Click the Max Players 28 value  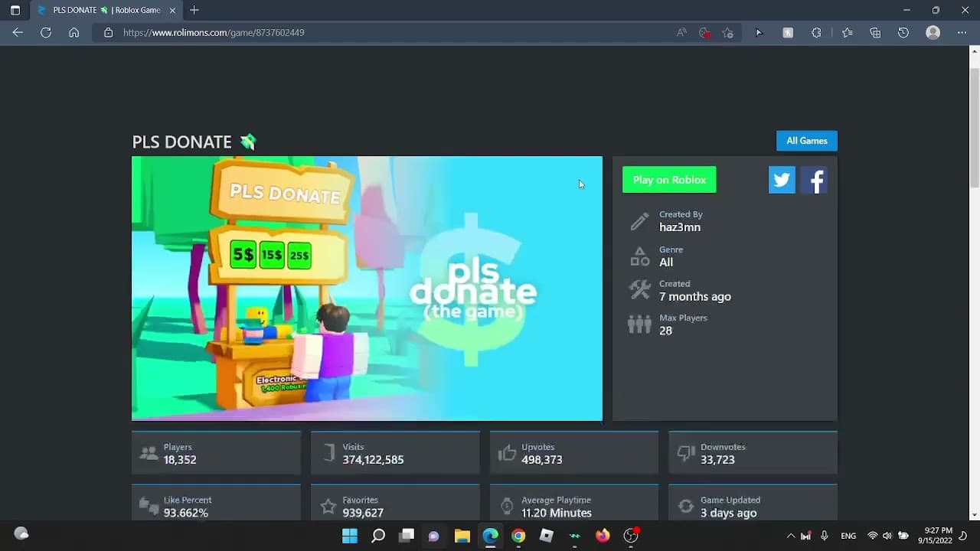coord(665,331)
